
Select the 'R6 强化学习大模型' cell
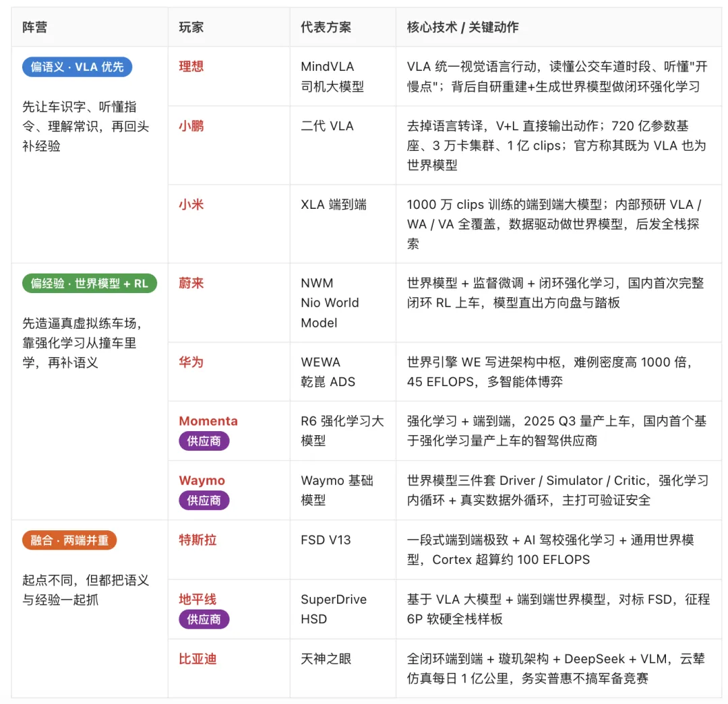click(342, 430)
